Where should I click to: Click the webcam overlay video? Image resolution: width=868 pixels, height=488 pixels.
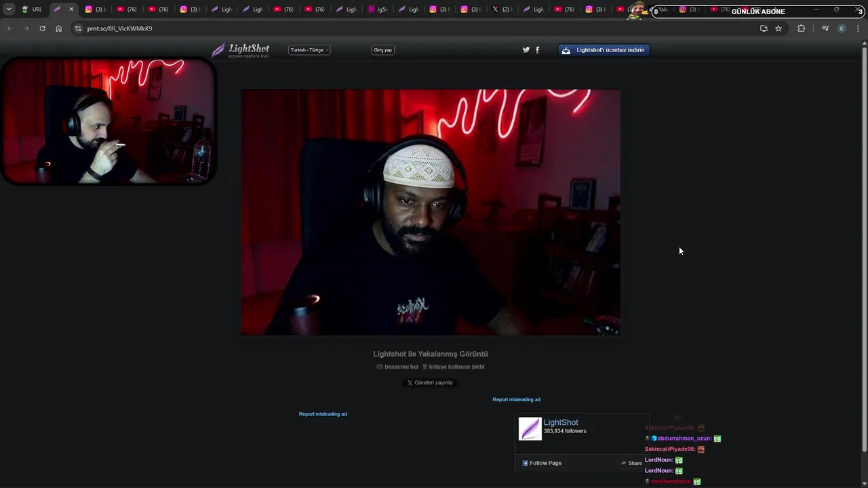[x=108, y=121]
